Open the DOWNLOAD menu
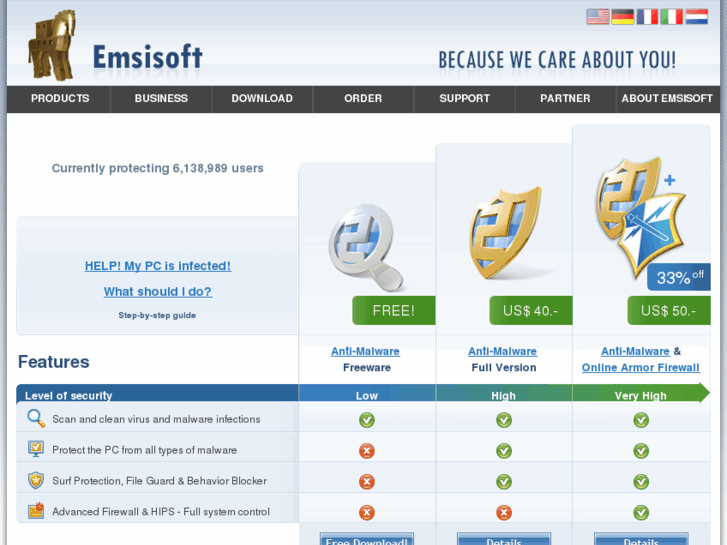 tap(262, 98)
